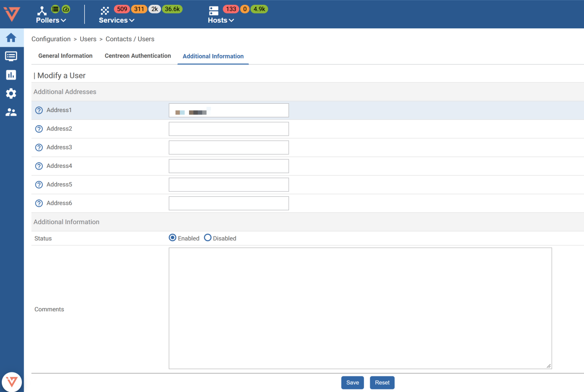This screenshot has height=392, width=584.
Task: Show help for Address5
Action: click(x=39, y=185)
